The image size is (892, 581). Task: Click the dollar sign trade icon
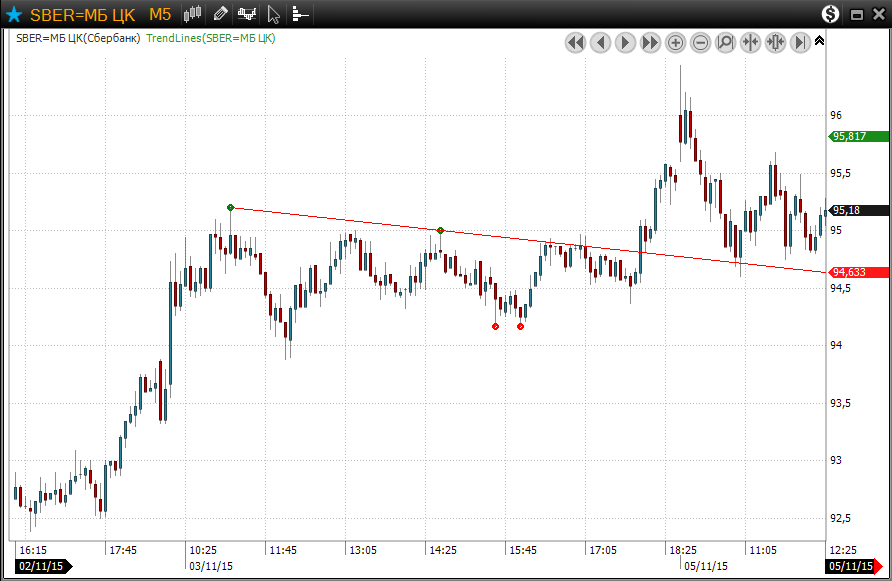[831, 14]
